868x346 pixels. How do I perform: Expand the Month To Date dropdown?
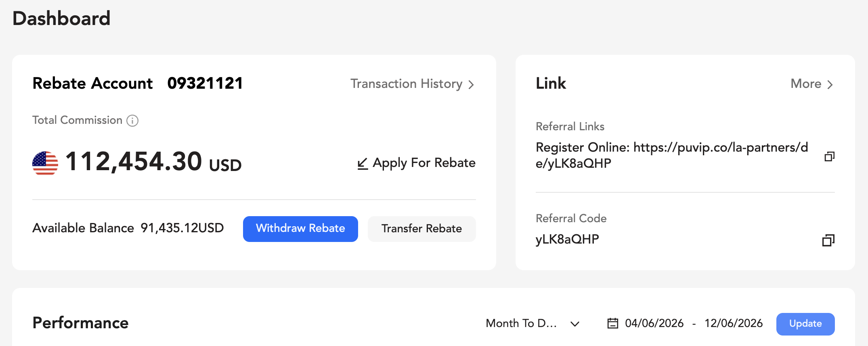tap(533, 323)
